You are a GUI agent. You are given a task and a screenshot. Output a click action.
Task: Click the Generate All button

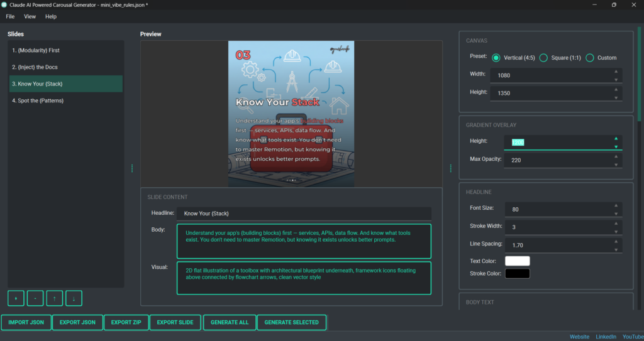click(230, 322)
